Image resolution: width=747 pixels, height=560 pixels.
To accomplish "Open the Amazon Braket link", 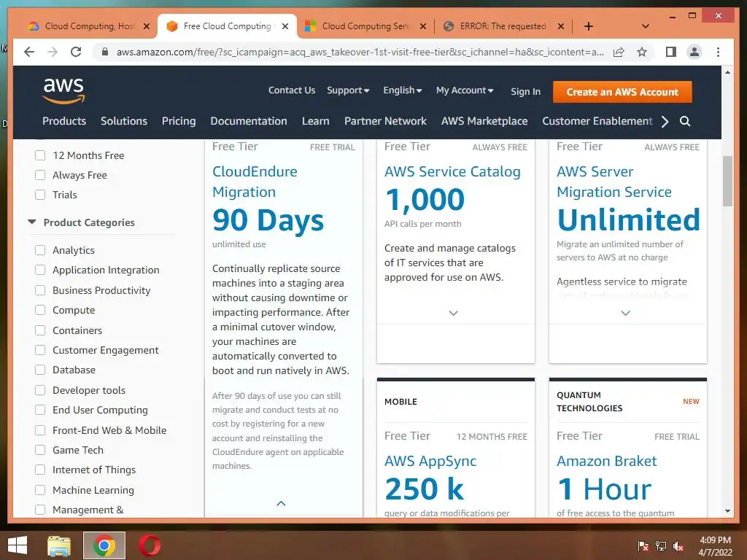I will (606, 461).
